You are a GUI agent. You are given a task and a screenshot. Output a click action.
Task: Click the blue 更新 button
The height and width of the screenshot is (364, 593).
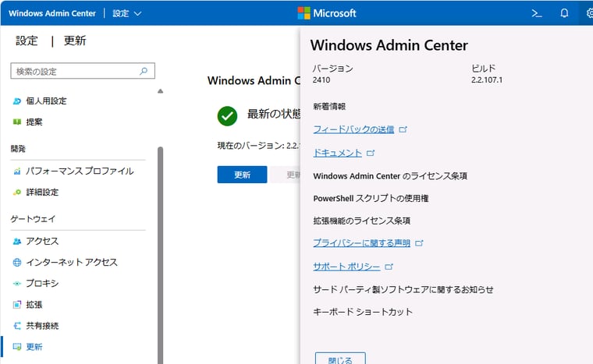coord(242,175)
